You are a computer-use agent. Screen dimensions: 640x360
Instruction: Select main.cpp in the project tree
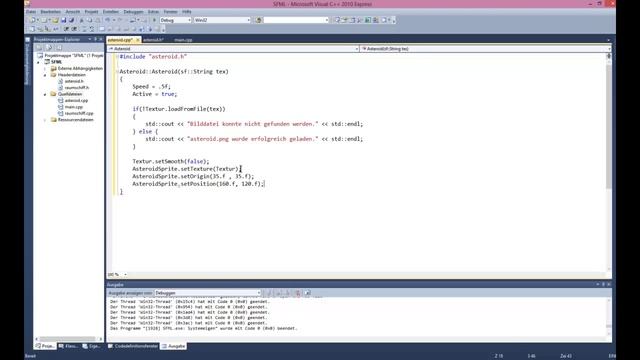(73, 107)
